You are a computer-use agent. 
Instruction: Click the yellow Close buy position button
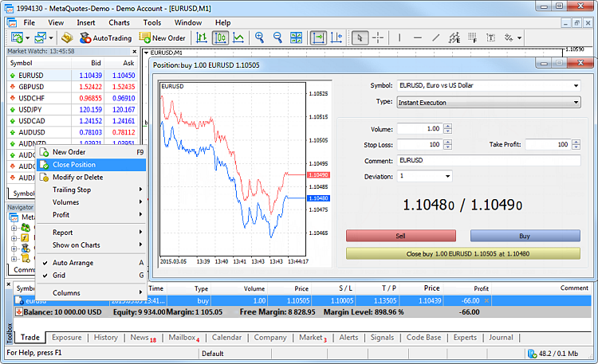pyautogui.click(x=463, y=254)
